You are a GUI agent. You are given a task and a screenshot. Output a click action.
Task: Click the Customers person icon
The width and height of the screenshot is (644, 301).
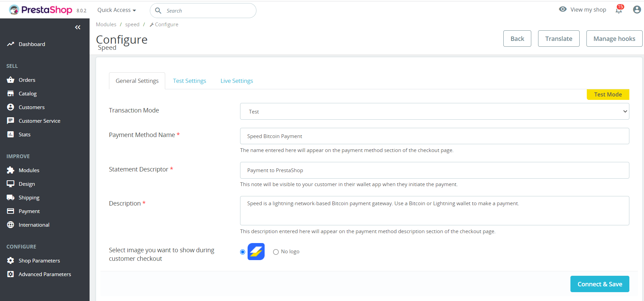coord(11,107)
